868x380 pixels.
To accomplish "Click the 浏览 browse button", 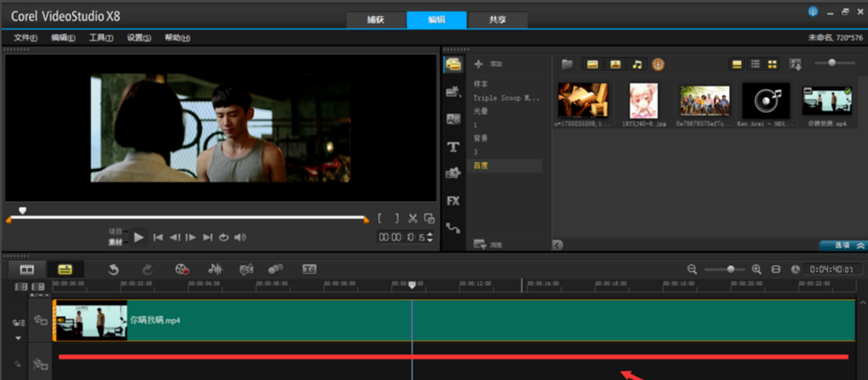I will pos(488,245).
